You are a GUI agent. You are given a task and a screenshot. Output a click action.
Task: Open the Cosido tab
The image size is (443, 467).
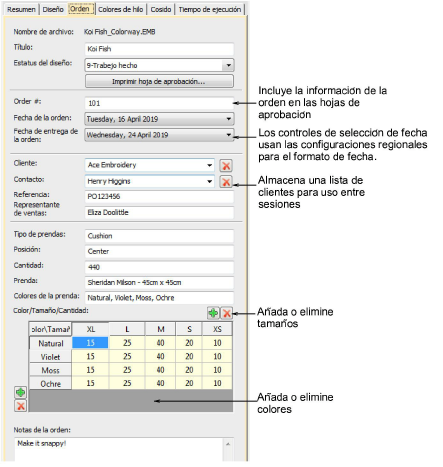[x=161, y=9]
